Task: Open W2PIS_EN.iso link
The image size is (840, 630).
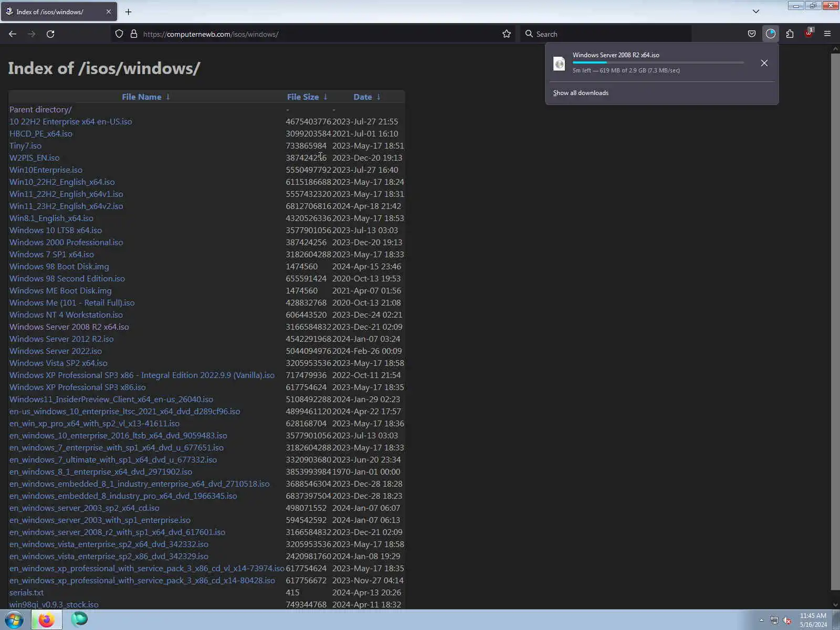Action: click(x=34, y=158)
